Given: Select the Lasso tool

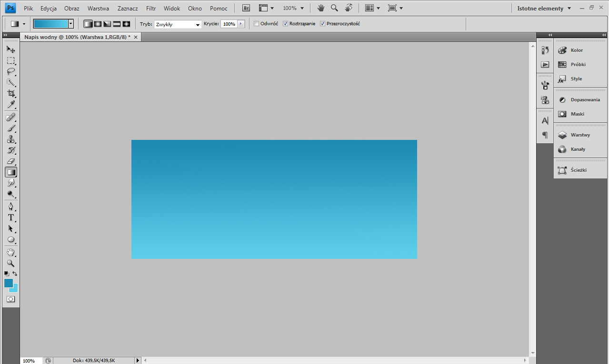Looking at the screenshot, I should (11, 72).
